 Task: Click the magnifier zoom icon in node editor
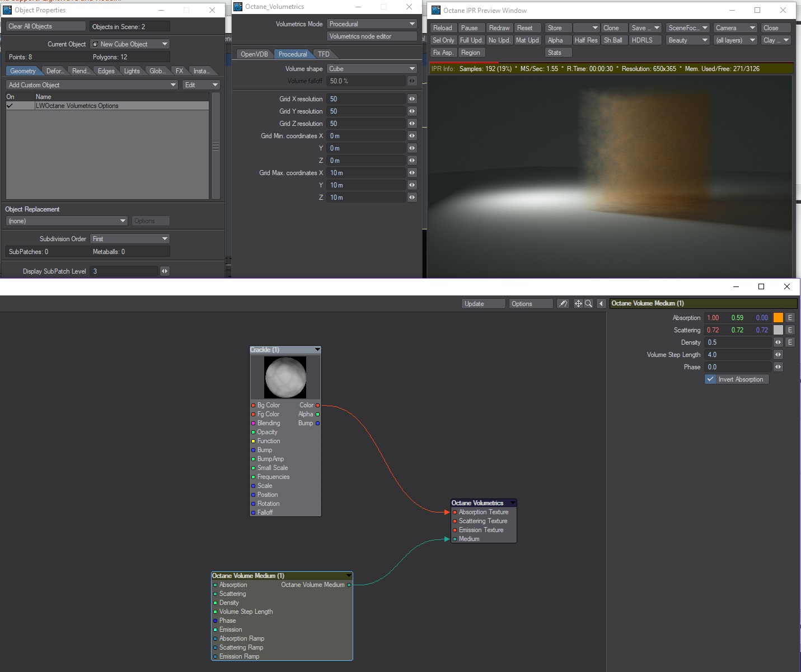click(x=588, y=303)
